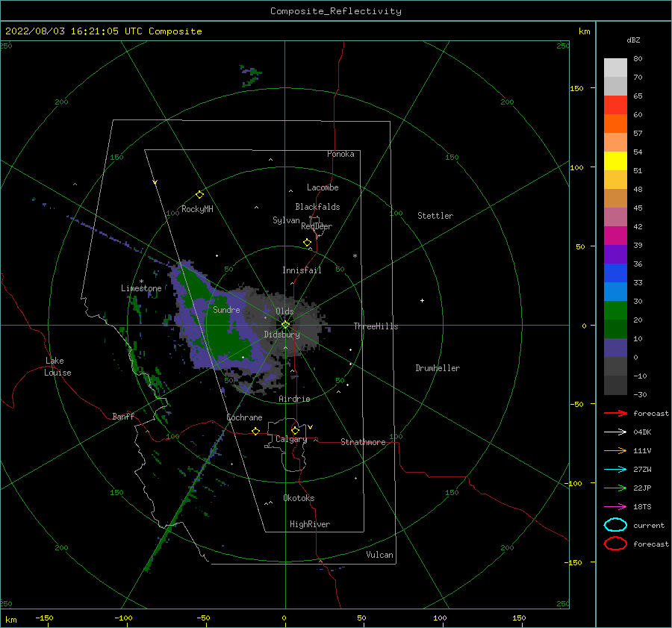
Task: Click the Strathmore town label
Action: pos(363,442)
